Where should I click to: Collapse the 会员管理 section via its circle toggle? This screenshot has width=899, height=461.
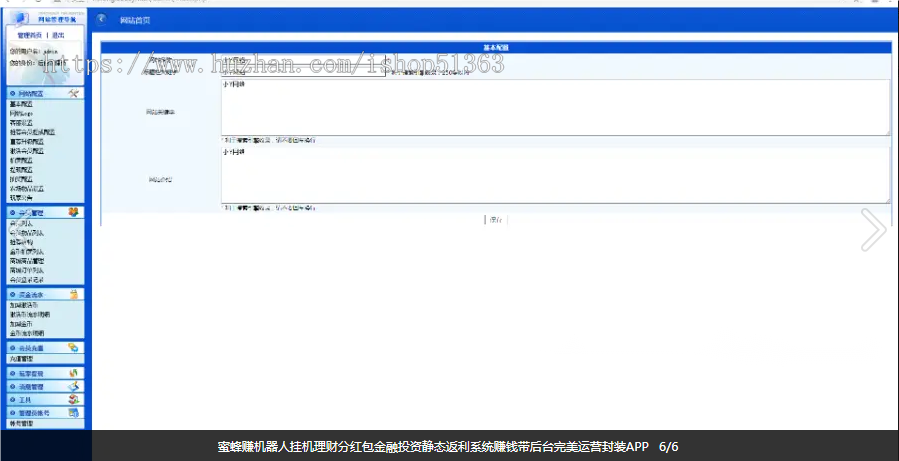[13, 213]
